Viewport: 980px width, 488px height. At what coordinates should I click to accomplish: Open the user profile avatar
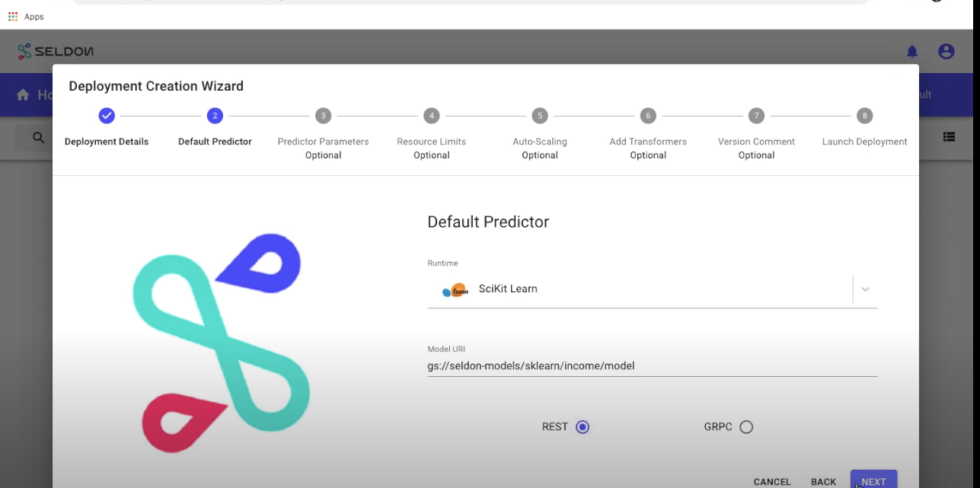[946, 51]
